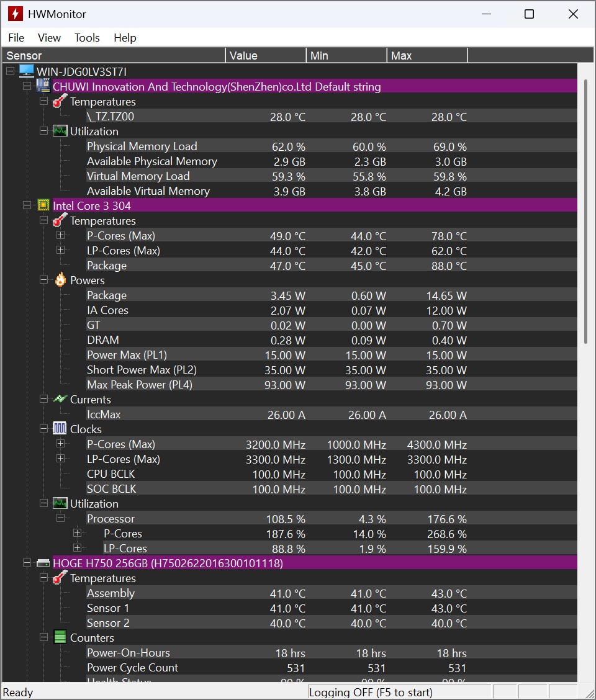The height and width of the screenshot is (700, 596).
Task: Click the Logging OFF status bar text
Action: (x=371, y=692)
